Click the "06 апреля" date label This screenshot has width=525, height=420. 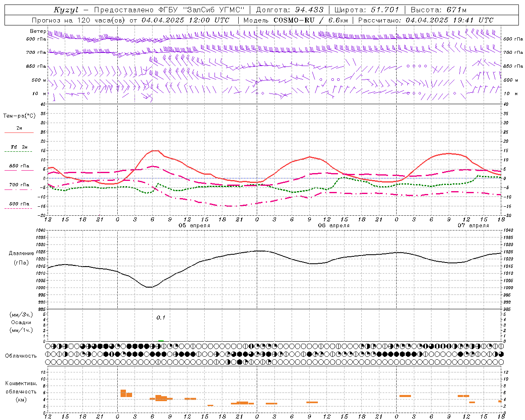pyautogui.click(x=334, y=226)
